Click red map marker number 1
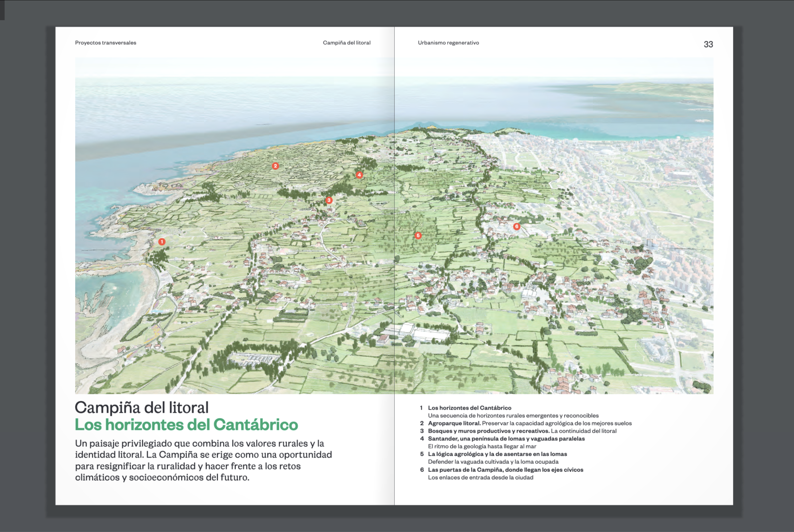The image size is (794, 532). point(162,241)
